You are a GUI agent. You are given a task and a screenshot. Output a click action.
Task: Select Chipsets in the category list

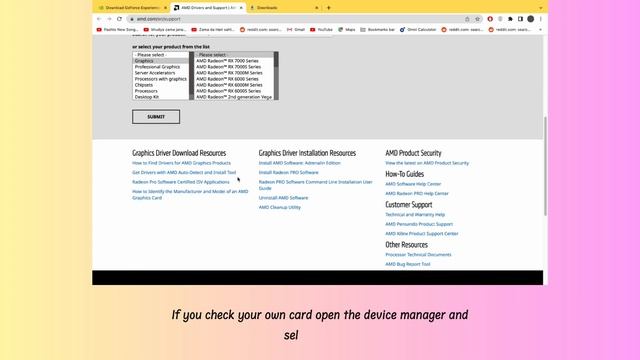[x=161, y=85]
